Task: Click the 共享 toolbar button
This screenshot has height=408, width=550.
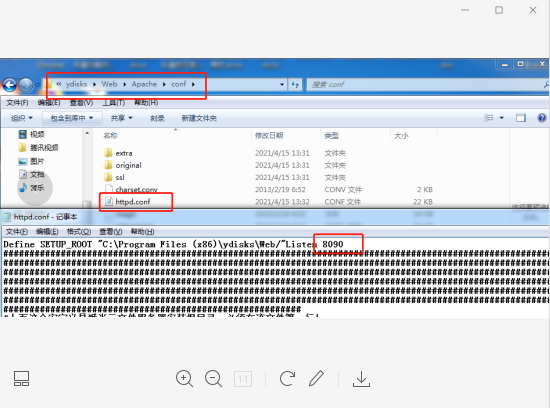Action: 121,118
